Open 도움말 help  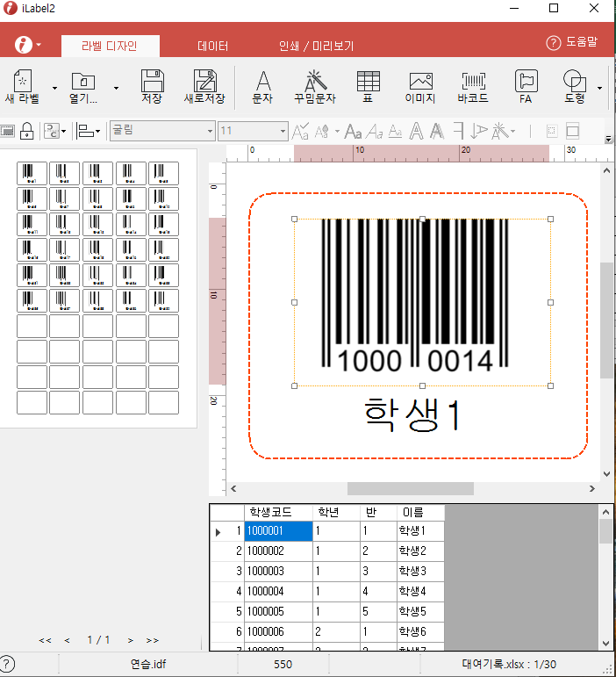coord(572,42)
